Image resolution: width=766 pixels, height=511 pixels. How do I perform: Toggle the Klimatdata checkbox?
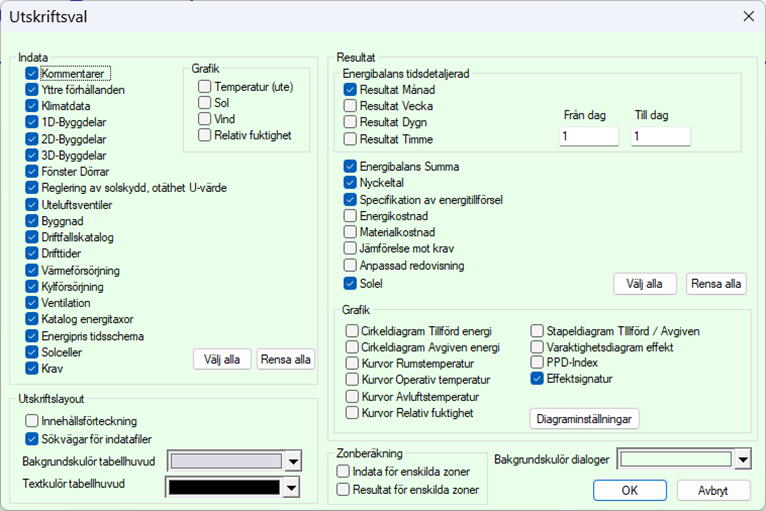click(x=33, y=106)
